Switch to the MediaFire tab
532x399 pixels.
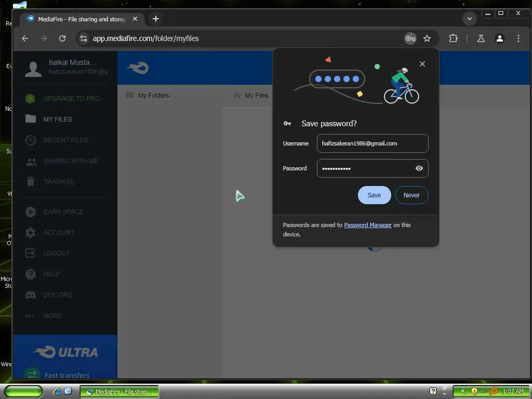(x=82, y=19)
